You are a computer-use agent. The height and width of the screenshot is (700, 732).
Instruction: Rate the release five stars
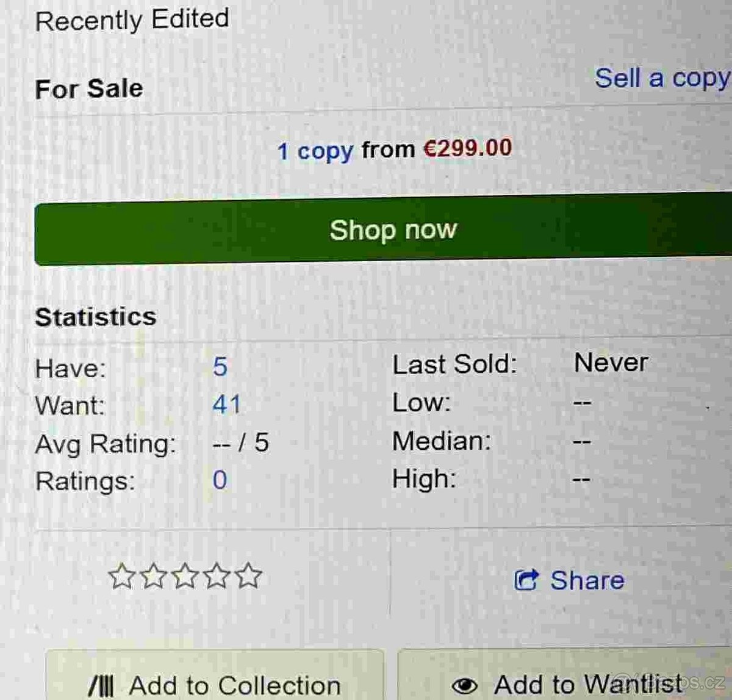[248, 576]
